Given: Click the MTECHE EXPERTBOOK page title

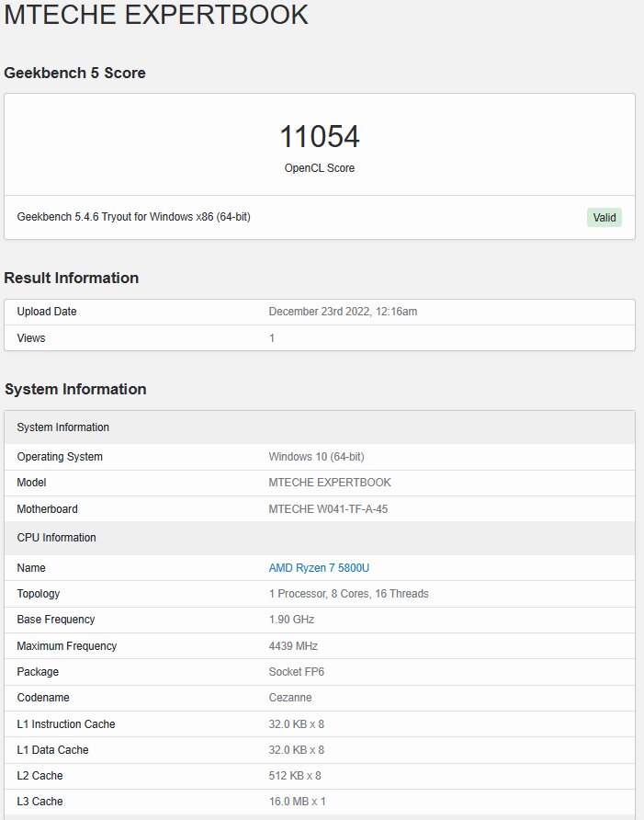Looking at the screenshot, I should coord(156,14).
